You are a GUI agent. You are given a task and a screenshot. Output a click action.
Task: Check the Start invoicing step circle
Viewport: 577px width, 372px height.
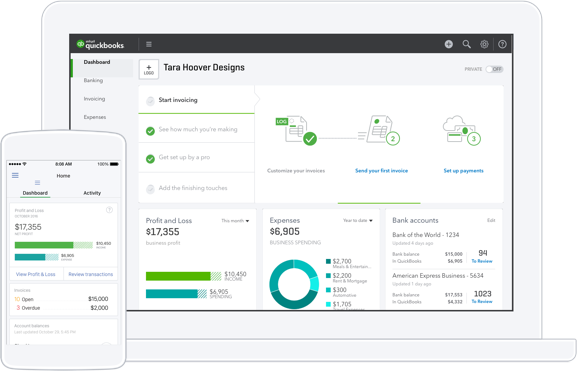click(x=150, y=100)
